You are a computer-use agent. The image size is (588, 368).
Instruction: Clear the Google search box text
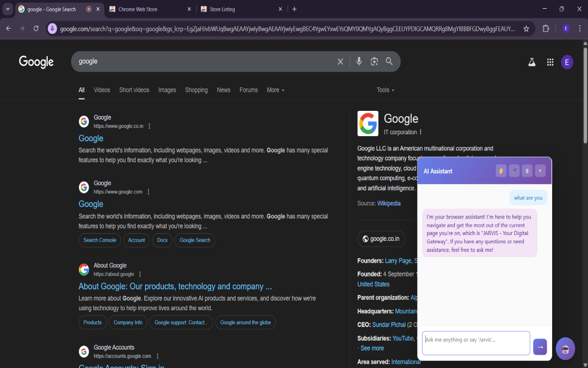point(340,62)
